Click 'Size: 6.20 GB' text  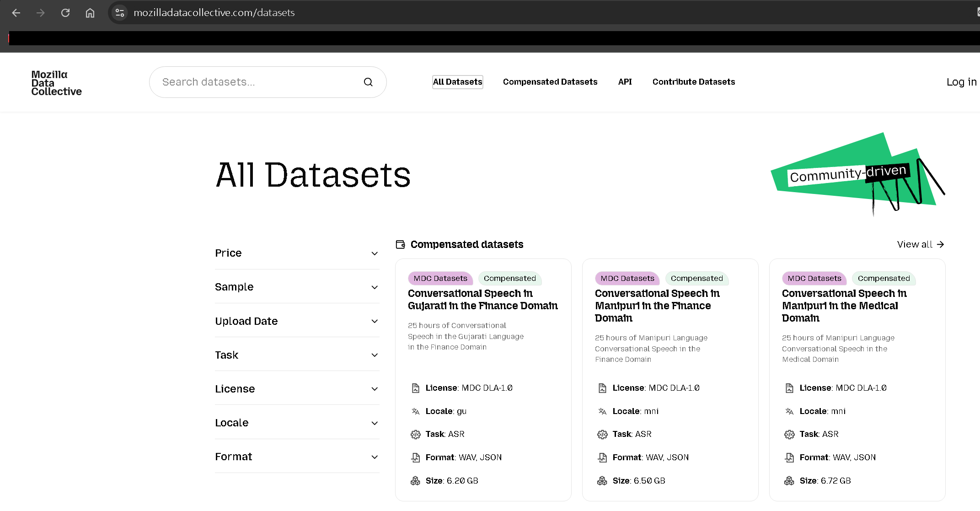[x=452, y=481]
